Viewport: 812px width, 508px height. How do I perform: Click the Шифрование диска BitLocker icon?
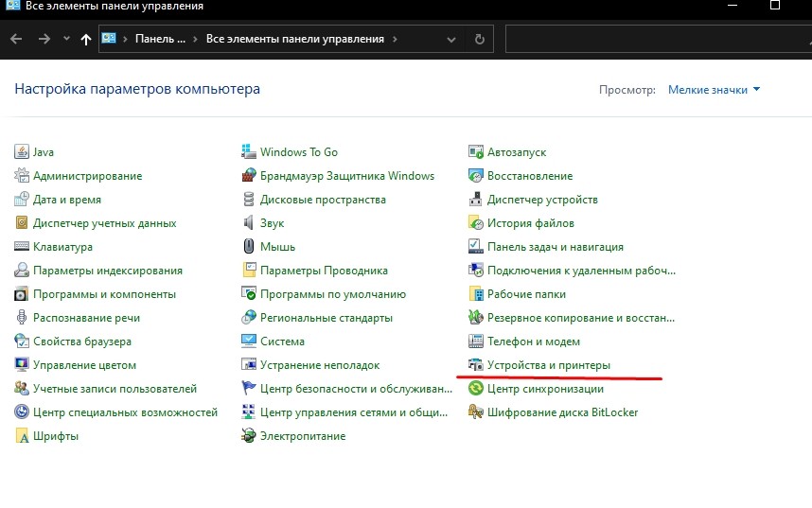point(475,412)
